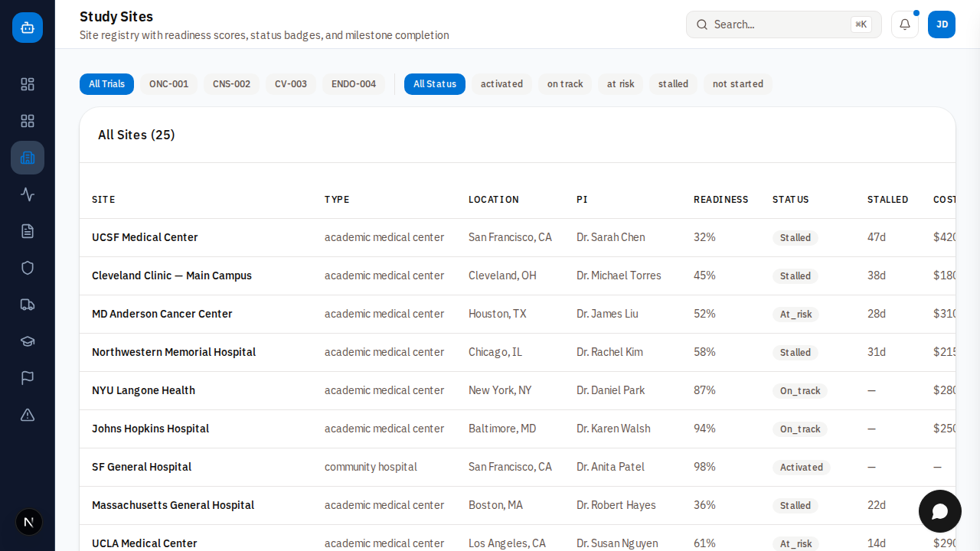Filter by trial ONC-001

pyautogui.click(x=168, y=84)
